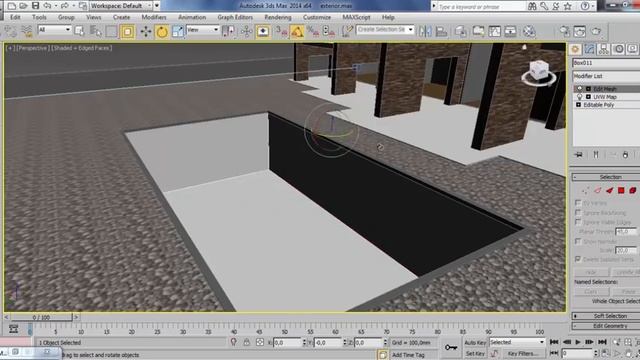Expand the Soft Selection rollout
Image resolution: width=640 pixels, height=360 pixels.
pyautogui.click(x=606, y=316)
